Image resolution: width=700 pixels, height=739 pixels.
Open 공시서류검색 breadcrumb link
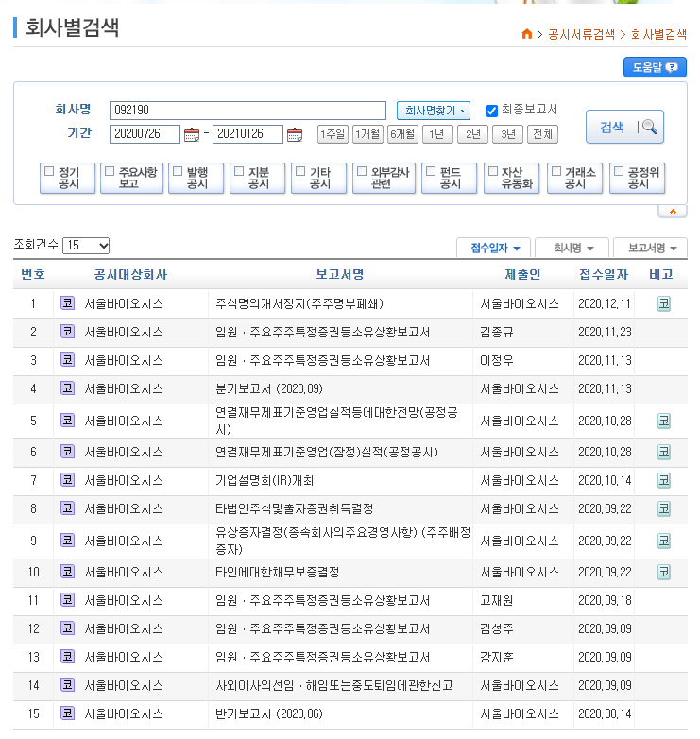582,34
